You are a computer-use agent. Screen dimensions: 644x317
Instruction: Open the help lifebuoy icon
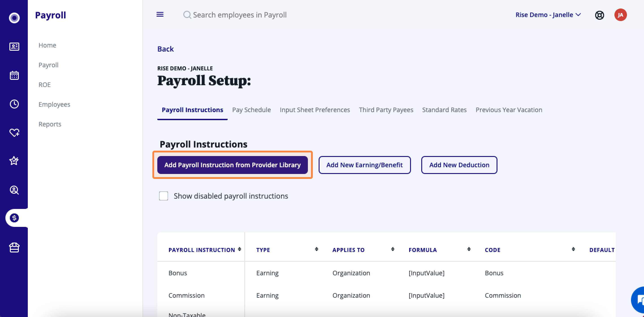(599, 15)
